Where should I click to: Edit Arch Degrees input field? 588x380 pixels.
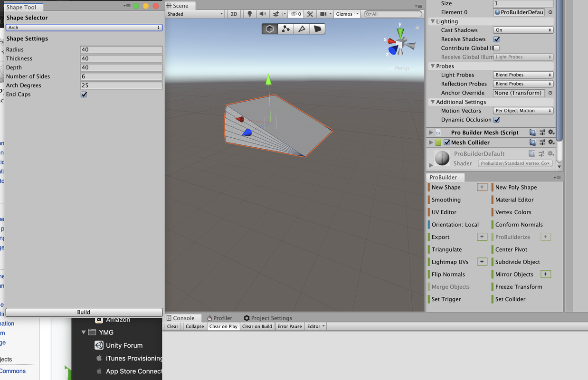(121, 85)
